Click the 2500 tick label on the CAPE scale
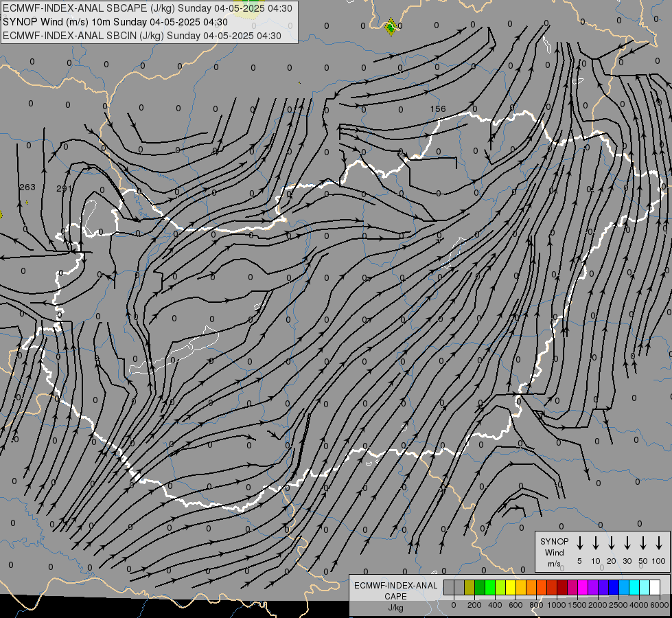Viewport: 672px width, 618px height. pyautogui.click(x=618, y=605)
